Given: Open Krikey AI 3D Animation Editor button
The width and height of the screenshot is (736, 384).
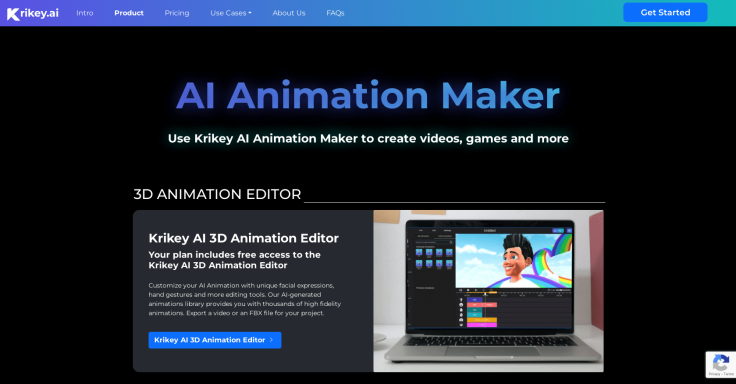Looking at the screenshot, I should coord(215,340).
